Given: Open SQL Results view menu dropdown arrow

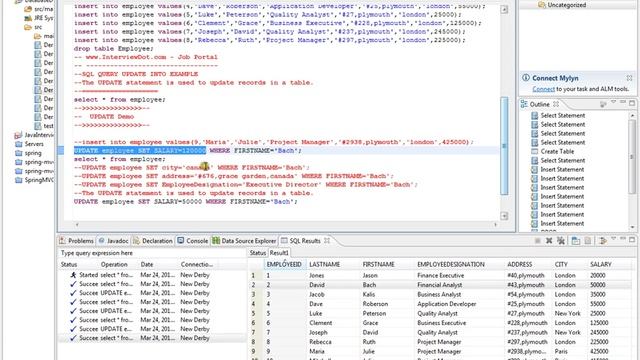Looking at the screenshot, I should click(613, 239).
